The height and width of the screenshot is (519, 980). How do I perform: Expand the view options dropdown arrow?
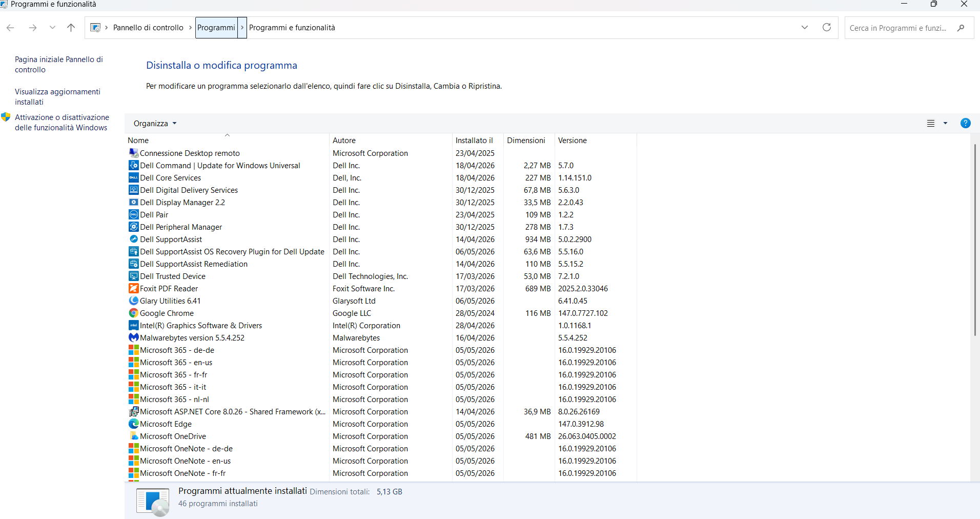(x=945, y=123)
